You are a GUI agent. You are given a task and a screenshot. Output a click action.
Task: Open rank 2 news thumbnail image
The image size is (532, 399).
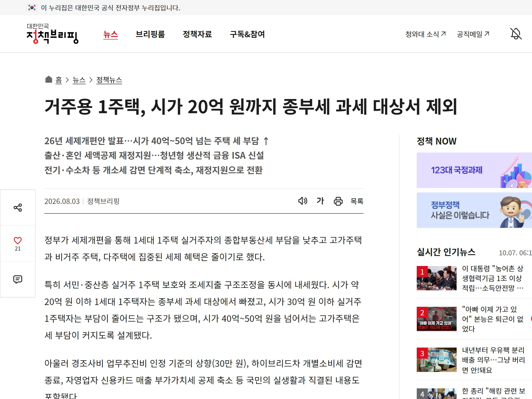[437, 319]
